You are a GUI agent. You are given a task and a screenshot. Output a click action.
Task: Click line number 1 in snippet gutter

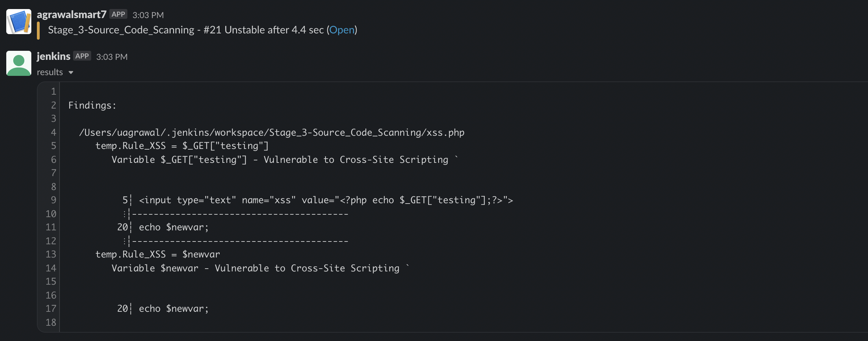click(x=54, y=92)
